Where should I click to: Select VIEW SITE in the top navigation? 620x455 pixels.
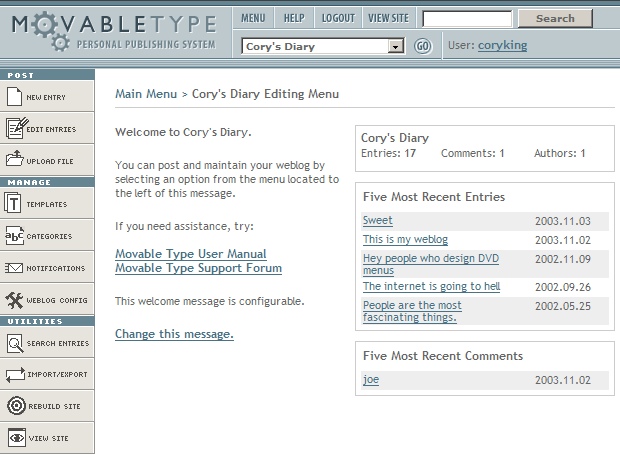coord(388,18)
